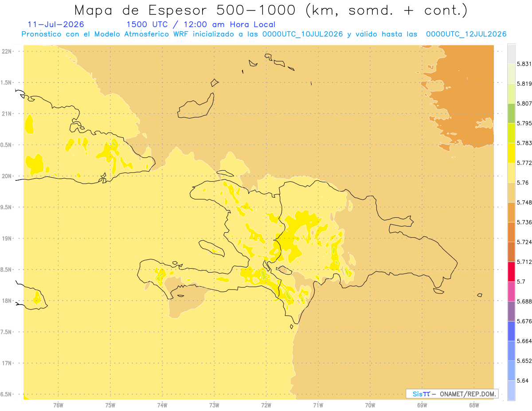The height and width of the screenshot is (411, 532).
Task: Click the time label '1500 UTC / 12:00 am Hora Local'
Action: coord(201,24)
